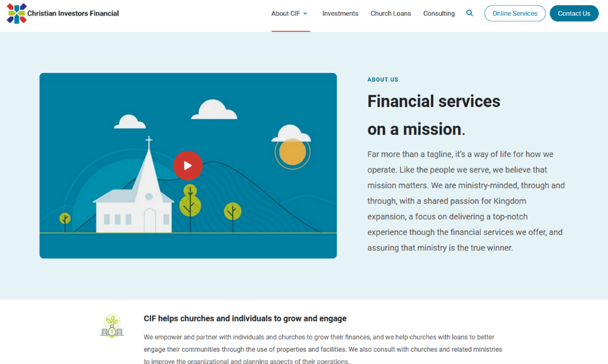Click the Christian Investors Financial home link
This screenshot has width=608, height=364.
point(73,13)
